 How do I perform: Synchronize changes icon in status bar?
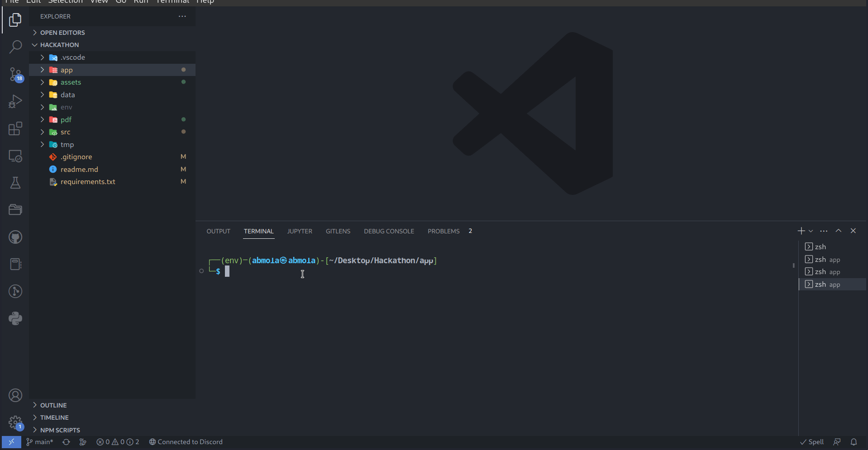tap(66, 442)
